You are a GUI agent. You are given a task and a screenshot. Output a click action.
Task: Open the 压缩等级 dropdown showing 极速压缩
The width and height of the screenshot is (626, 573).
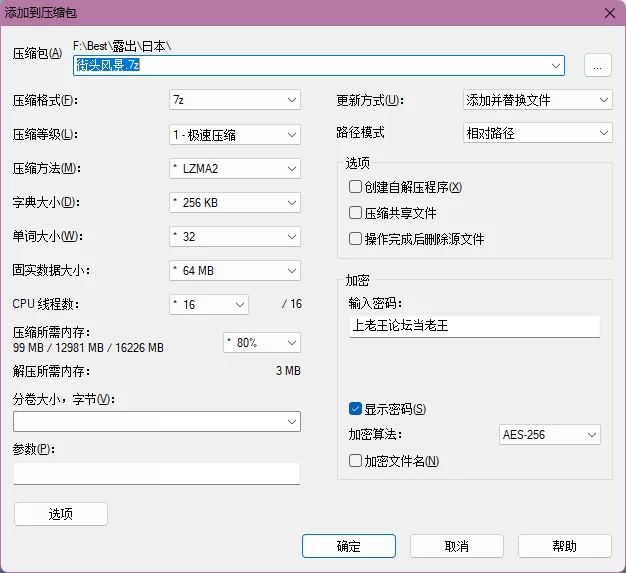[235, 135]
